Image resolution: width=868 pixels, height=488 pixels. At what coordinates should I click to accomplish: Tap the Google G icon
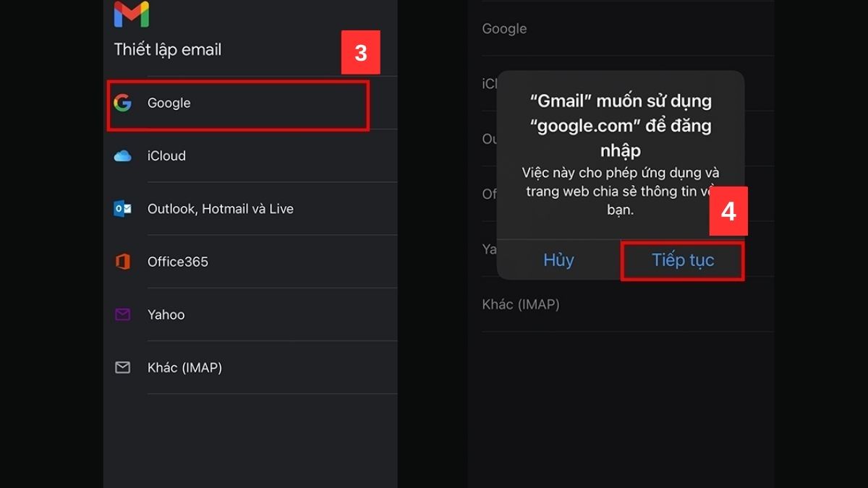coord(123,103)
